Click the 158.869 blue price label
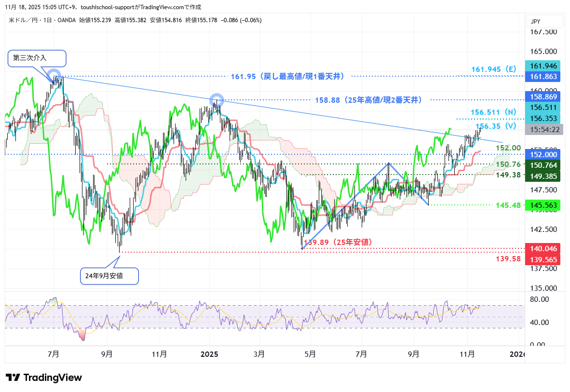This screenshot has width=570, height=392. point(543,97)
